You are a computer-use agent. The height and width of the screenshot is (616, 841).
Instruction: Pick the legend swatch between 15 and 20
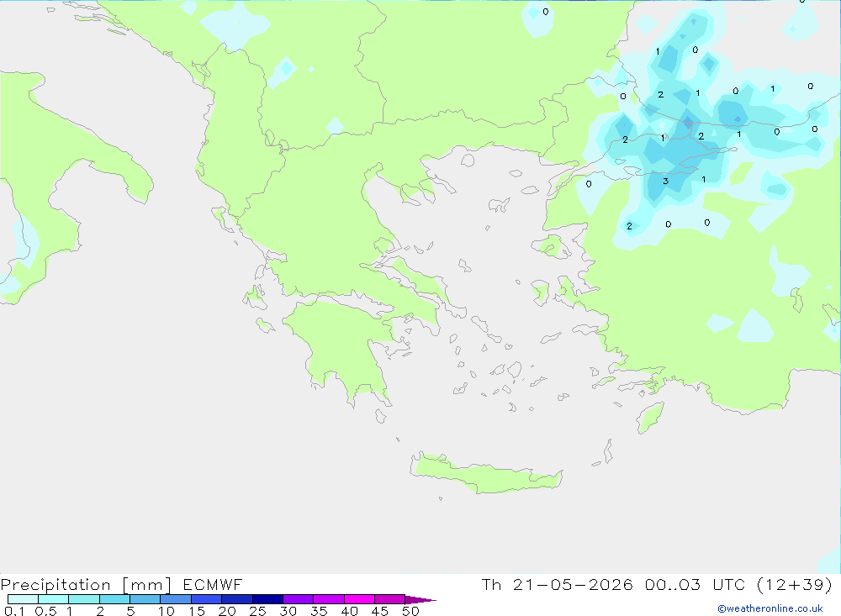(x=207, y=599)
